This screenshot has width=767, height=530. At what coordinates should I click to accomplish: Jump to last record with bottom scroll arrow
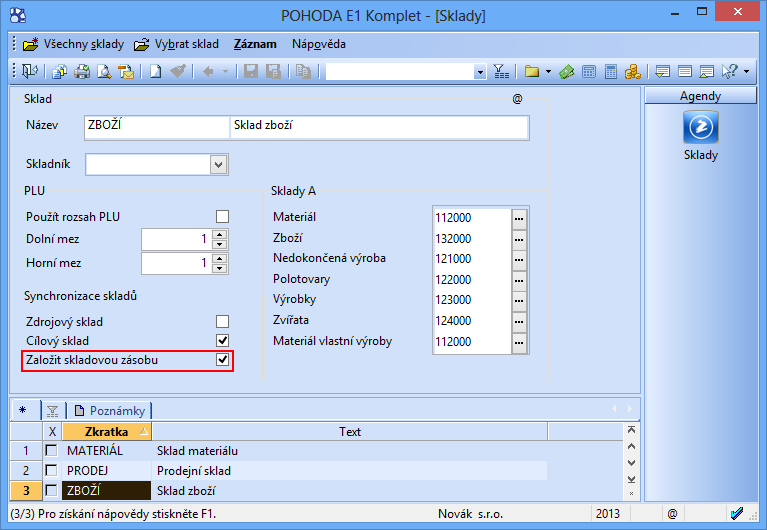632,479
